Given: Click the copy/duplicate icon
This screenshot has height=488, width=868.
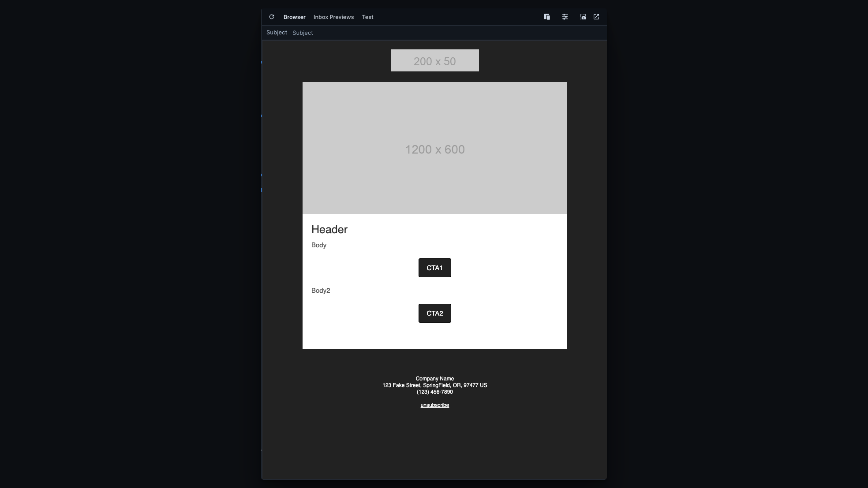Looking at the screenshot, I should point(546,16).
